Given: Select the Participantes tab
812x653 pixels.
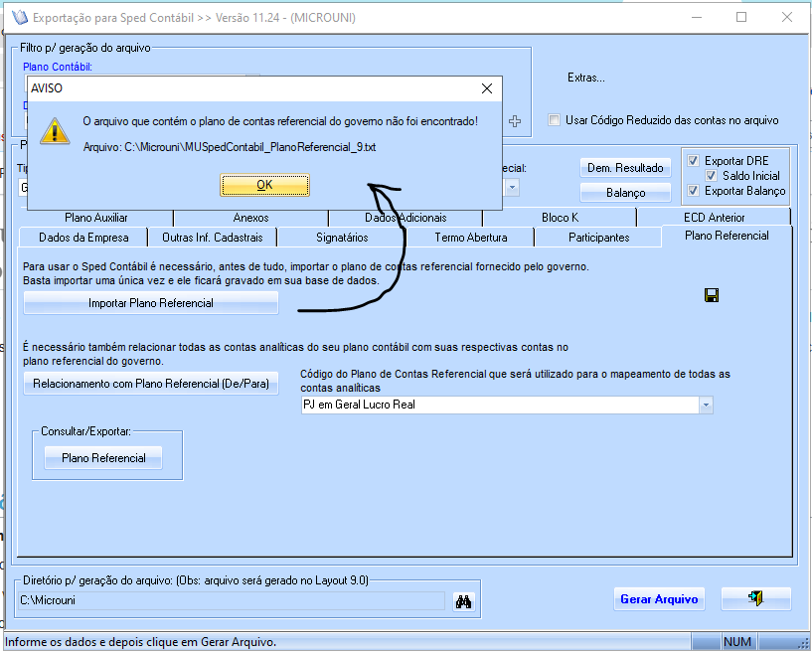Looking at the screenshot, I should coord(598,238).
